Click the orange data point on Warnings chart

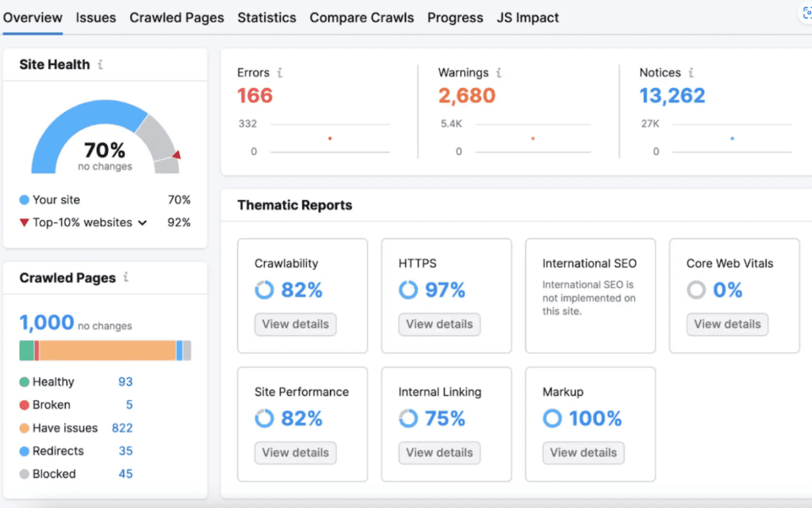pyautogui.click(x=533, y=138)
